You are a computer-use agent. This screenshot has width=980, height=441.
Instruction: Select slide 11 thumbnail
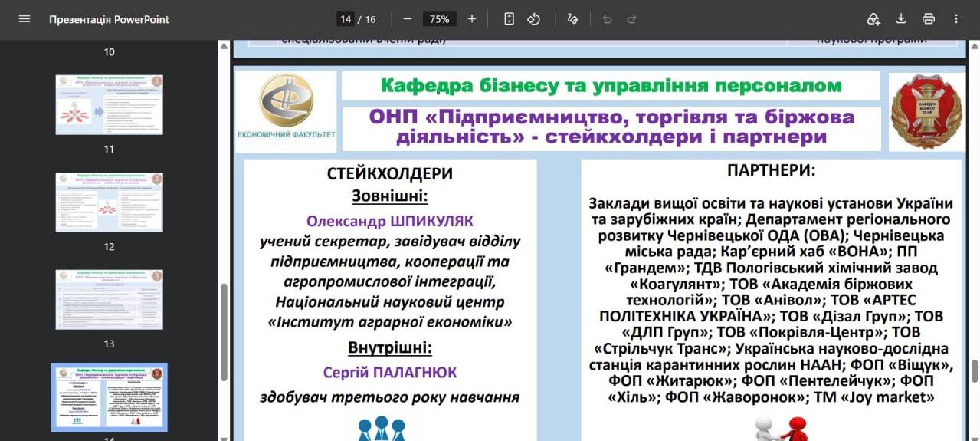click(110, 105)
